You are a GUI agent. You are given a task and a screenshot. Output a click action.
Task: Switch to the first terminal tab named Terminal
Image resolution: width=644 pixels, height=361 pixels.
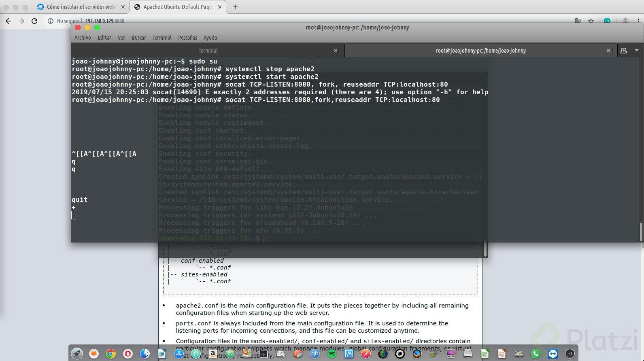(x=208, y=51)
